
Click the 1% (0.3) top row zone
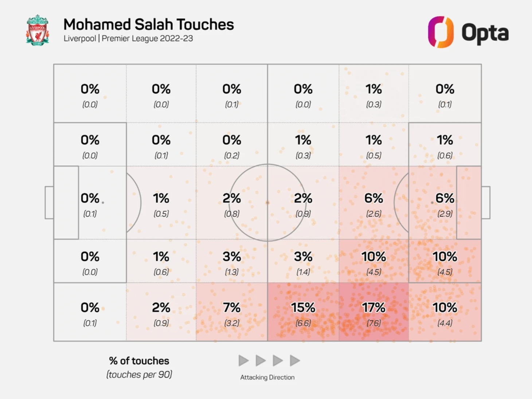coord(374,93)
